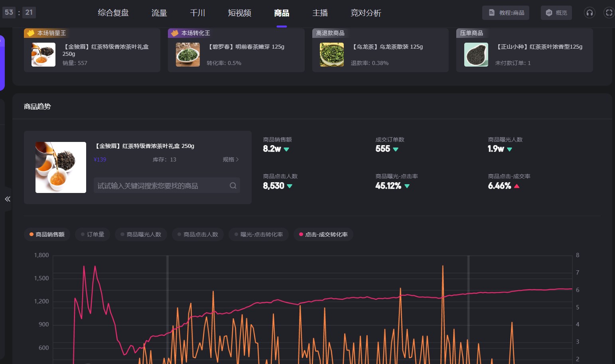Open the 教程:商品 tutorial document button

click(506, 13)
